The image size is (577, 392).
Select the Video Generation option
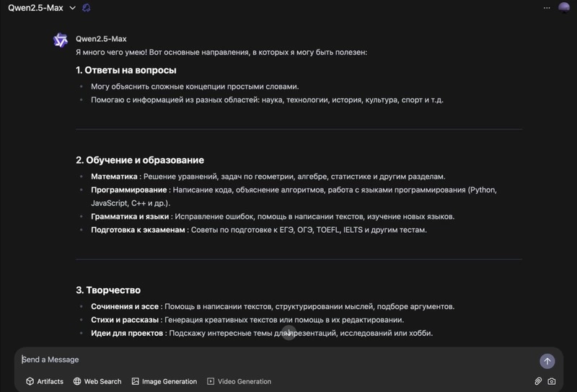click(x=239, y=381)
